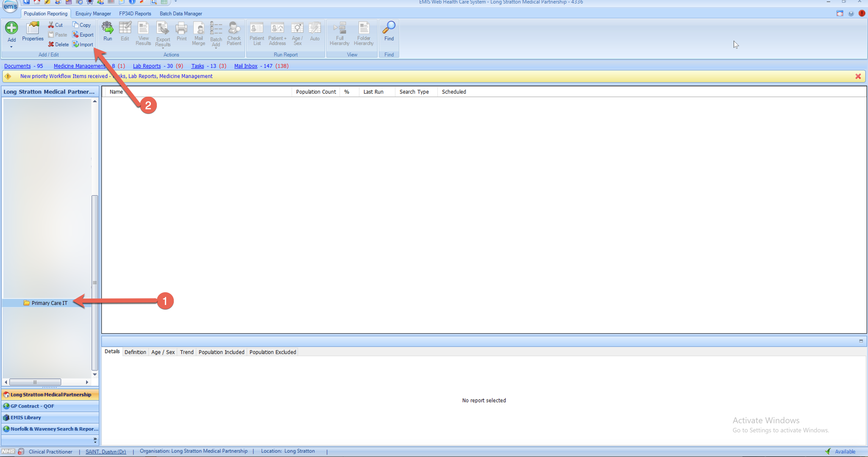Image resolution: width=868 pixels, height=457 pixels.
Task: Start Mail Merge
Action: [x=198, y=33]
